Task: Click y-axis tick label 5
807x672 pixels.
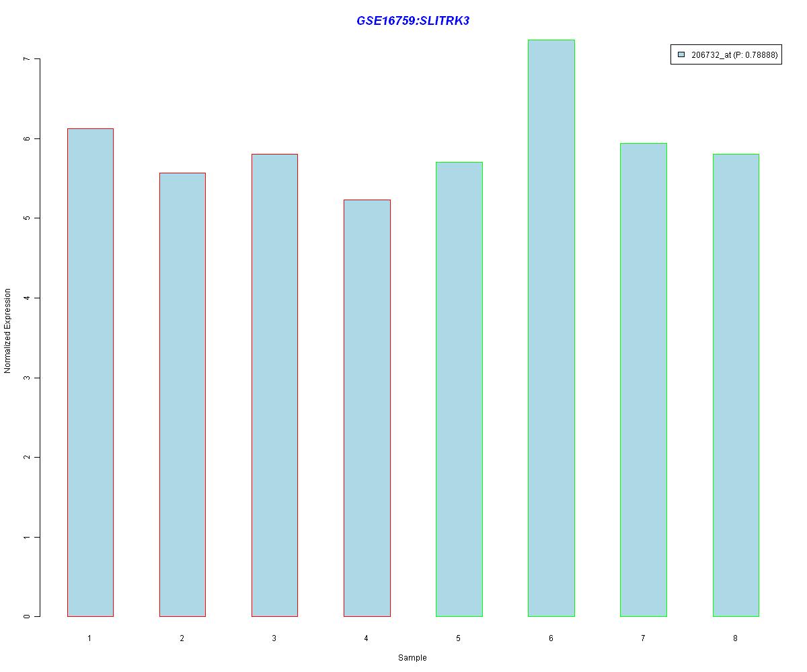Action: [x=27, y=218]
